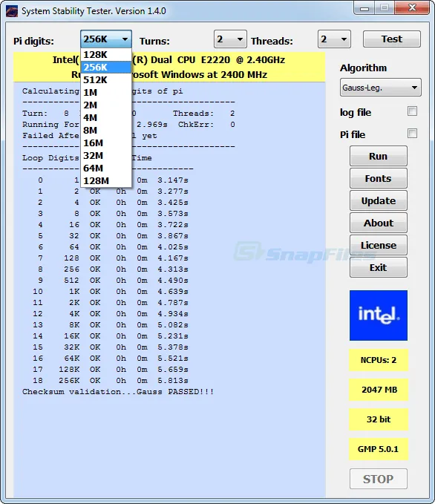Select 256K in the dropdown list

tap(106, 68)
